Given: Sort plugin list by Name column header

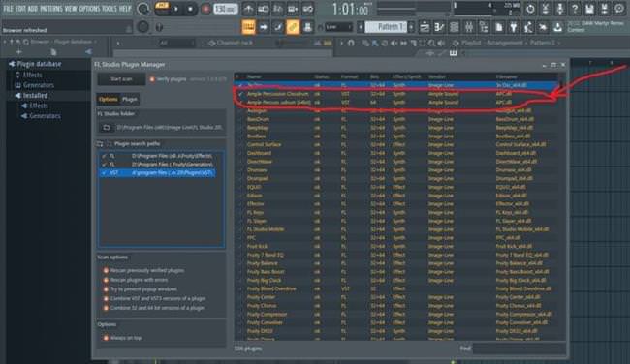Looking at the screenshot, I should pos(254,76).
